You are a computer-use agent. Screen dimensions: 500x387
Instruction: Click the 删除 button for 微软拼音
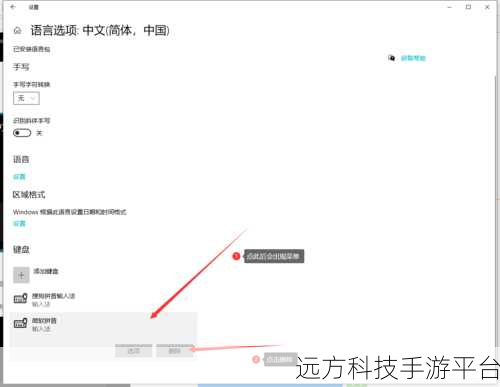point(175,351)
